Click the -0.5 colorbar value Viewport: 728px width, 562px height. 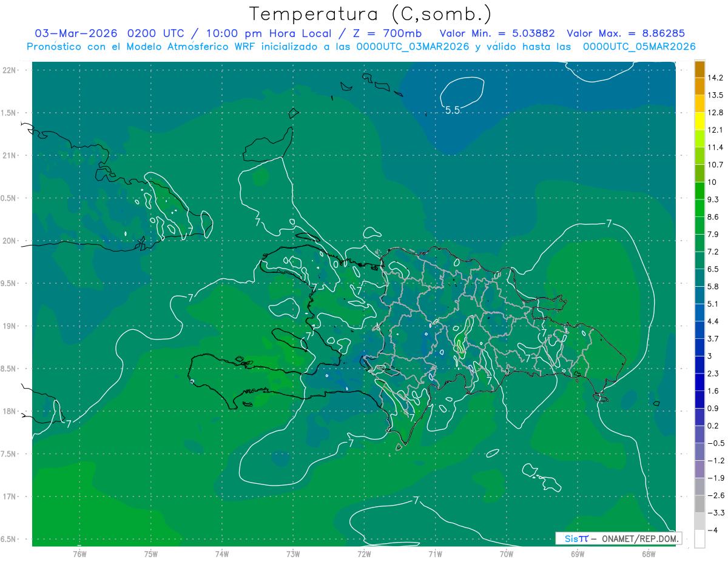point(716,443)
